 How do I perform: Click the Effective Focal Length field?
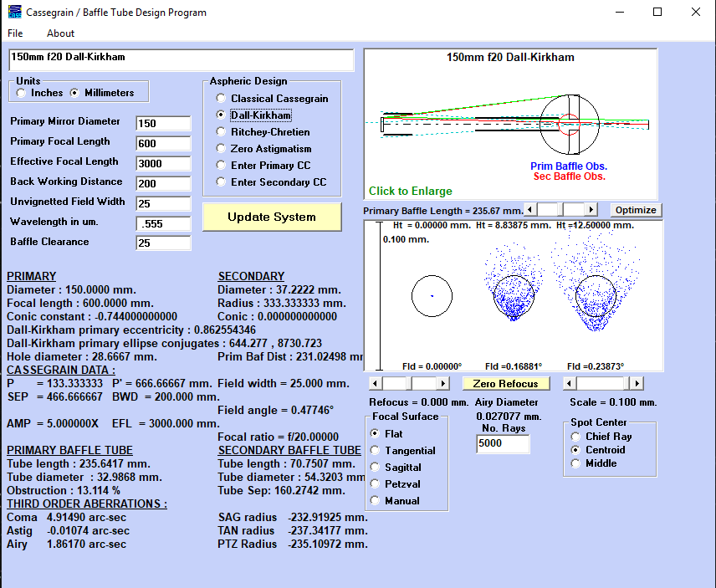click(x=163, y=163)
